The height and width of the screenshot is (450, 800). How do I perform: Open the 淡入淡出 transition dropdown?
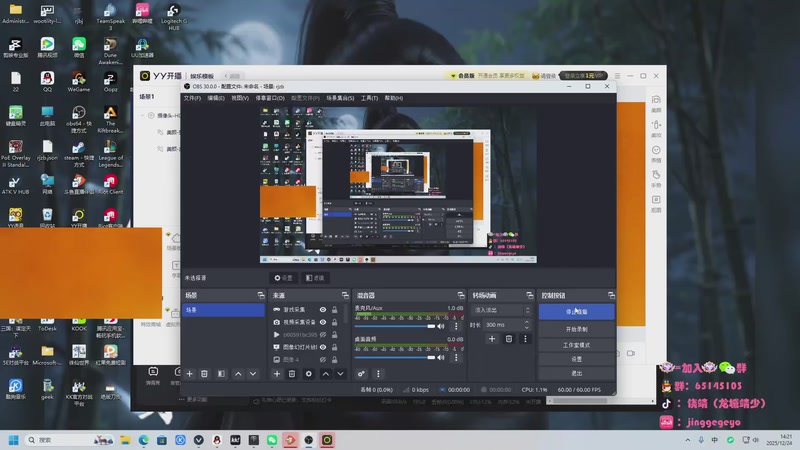502,310
